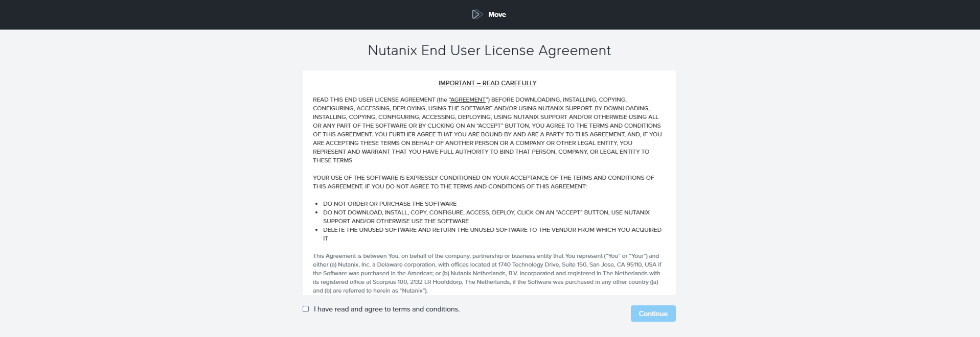Click "SUPPORT AND/OR OTHERWISE USE THE SOFTWARE" line
Viewport: 980px width, 337px height.
(x=396, y=221)
